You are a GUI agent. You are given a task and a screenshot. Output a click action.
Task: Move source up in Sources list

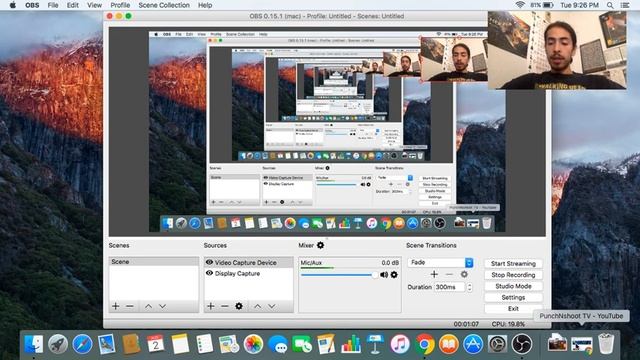258,306
